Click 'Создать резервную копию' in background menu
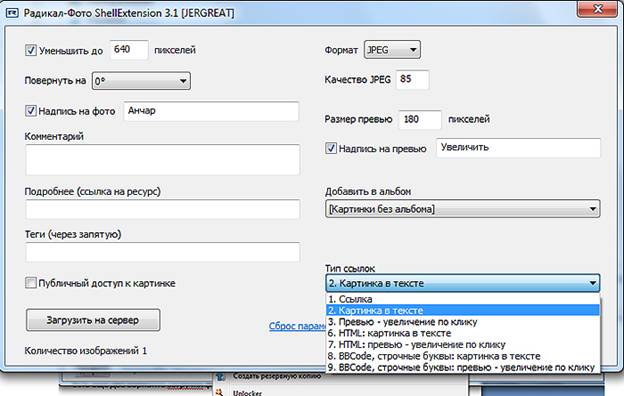Image resolution: width=624 pixels, height=396 pixels. [277, 376]
